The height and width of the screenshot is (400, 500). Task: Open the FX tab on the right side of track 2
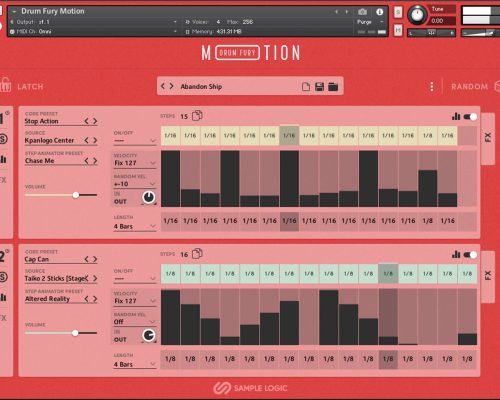(488, 276)
